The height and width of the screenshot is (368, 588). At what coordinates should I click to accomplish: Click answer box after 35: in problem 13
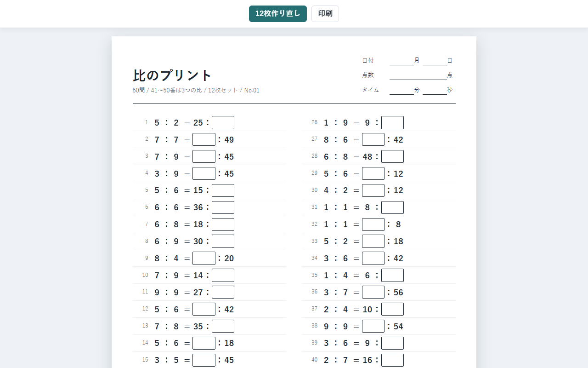click(x=223, y=326)
